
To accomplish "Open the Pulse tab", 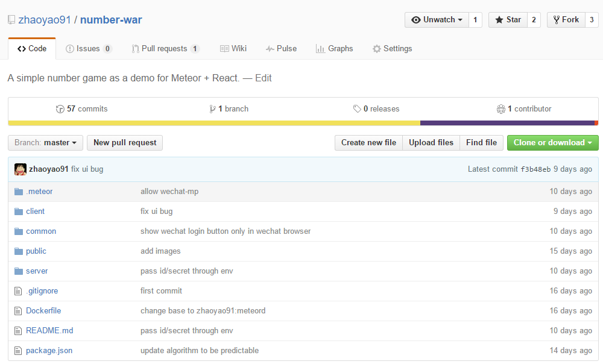I will [x=281, y=49].
